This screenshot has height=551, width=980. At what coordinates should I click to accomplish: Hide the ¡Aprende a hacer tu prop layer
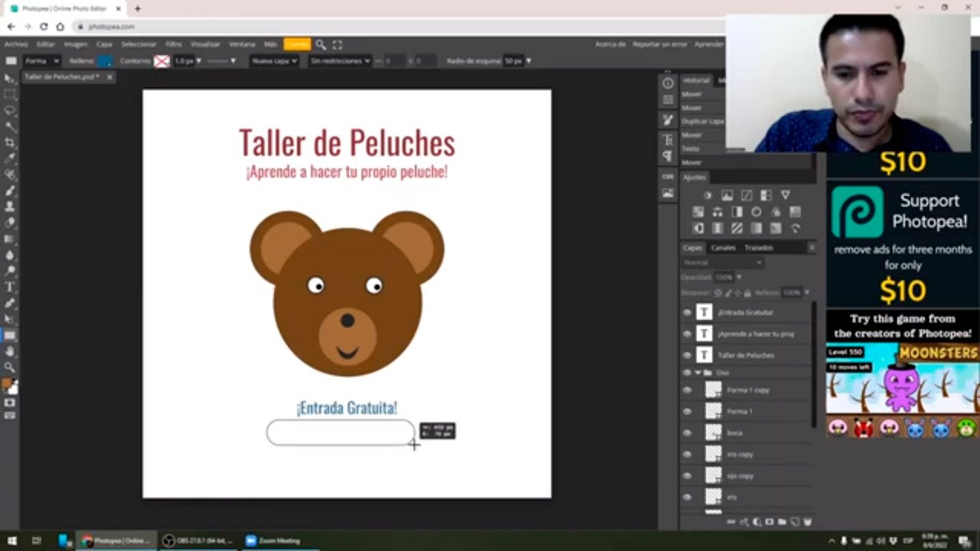pyautogui.click(x=687, y=334)
